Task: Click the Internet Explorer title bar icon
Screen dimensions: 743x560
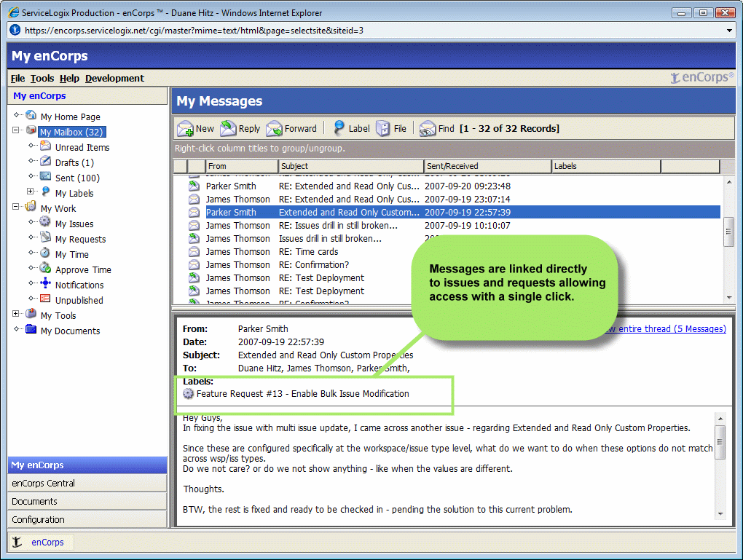Action: tap(14, 13)
